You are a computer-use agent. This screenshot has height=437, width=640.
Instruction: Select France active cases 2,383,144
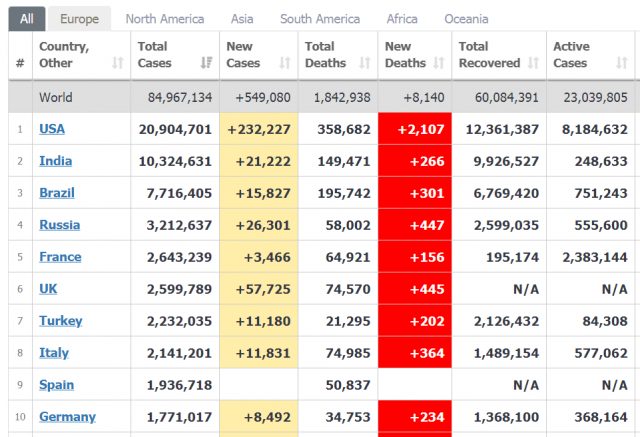tap(595, 257)
